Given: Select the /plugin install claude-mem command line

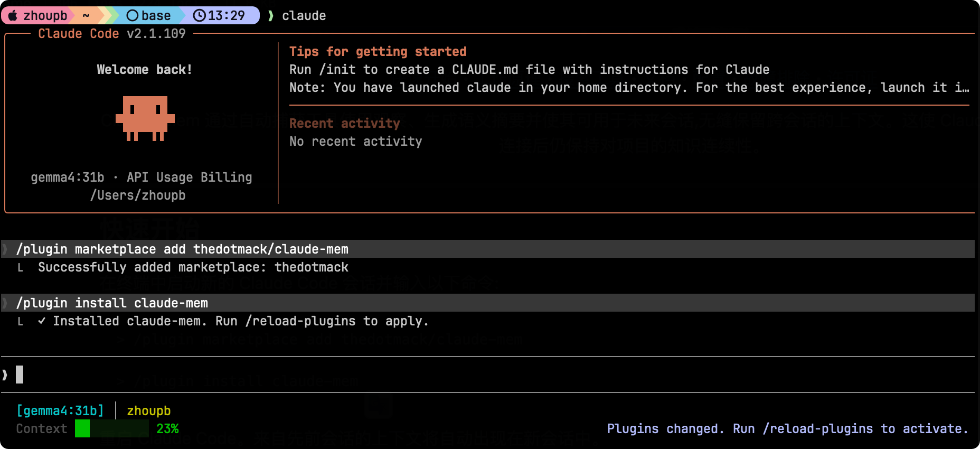Looking at the screenshot, I should click(x=112, y=303).
